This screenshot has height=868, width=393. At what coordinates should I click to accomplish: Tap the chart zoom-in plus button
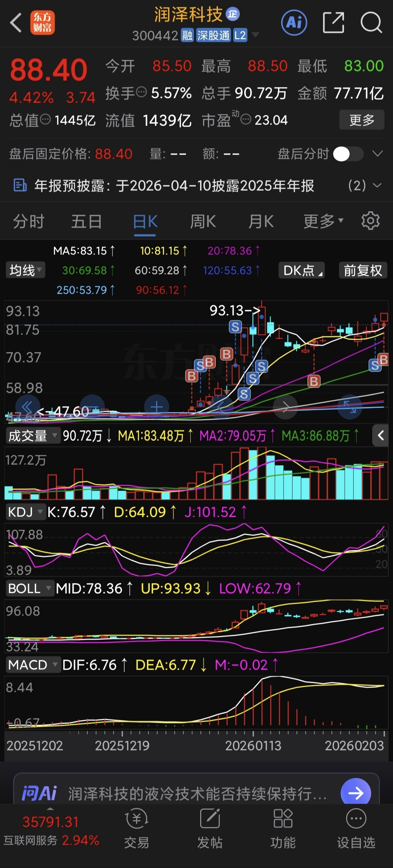[x=156, y=407]
